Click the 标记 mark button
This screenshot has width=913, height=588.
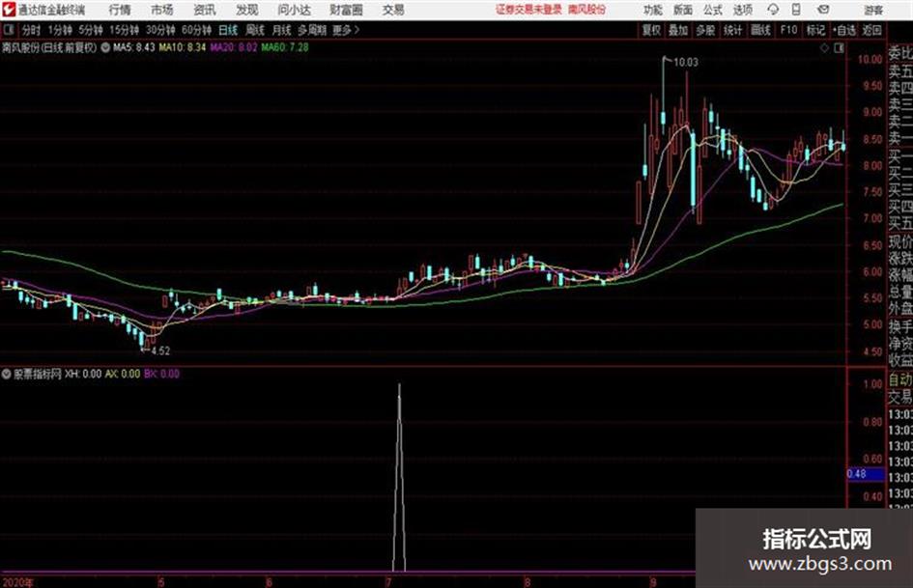[x=815, y=30]
